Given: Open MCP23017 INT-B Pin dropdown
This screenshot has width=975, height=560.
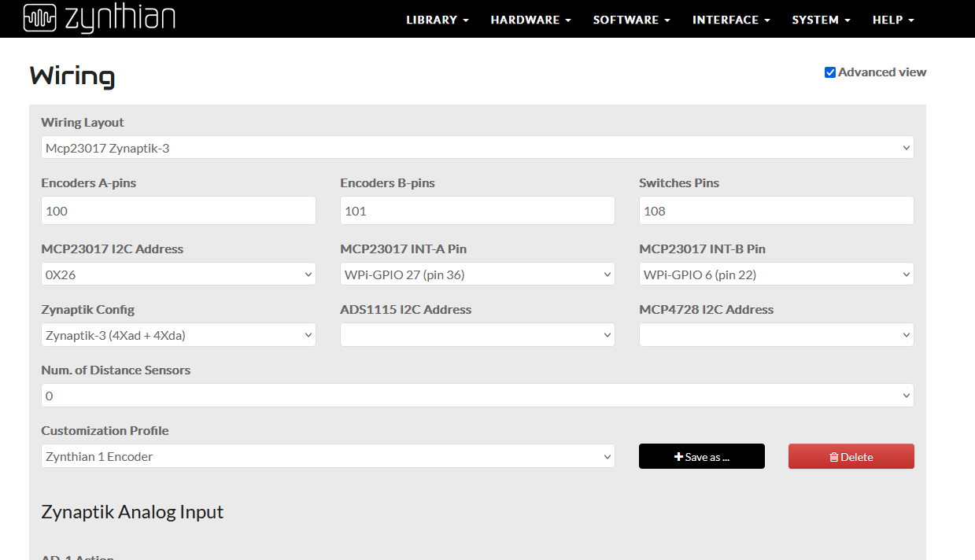Looking at the screenshot, I should (776, 274).
